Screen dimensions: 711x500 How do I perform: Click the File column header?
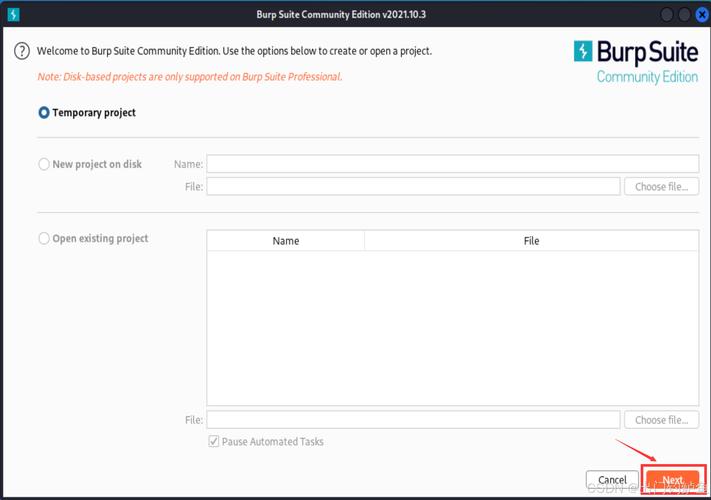[531, 241]
